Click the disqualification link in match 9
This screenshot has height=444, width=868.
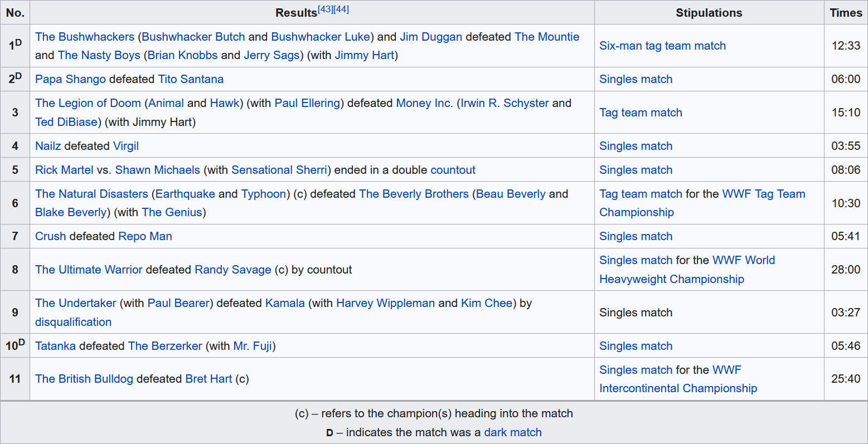(73, 322)
